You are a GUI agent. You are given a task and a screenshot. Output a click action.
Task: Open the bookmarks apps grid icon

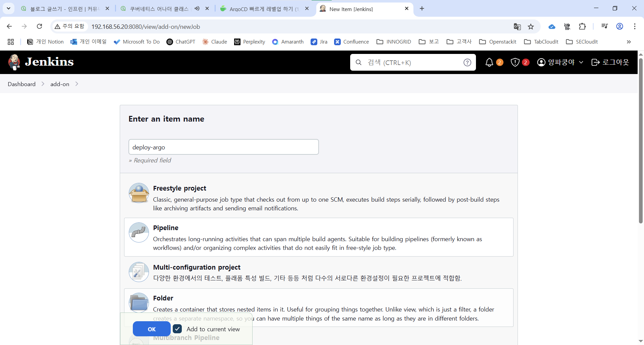point(11,42)
